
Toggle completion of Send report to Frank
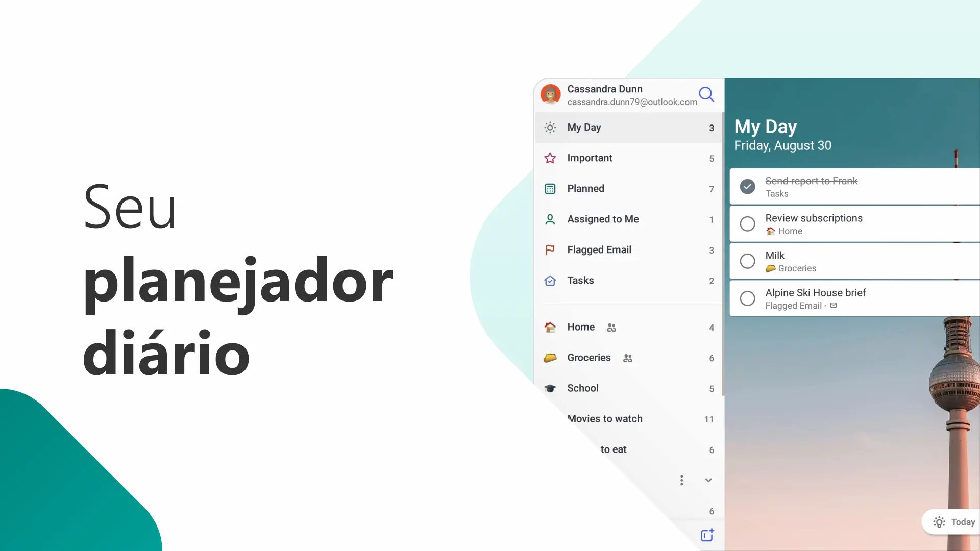click(747, 186)
